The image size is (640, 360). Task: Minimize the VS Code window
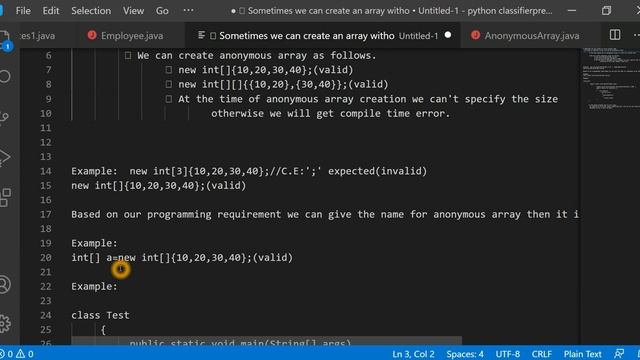click(x=572, y=11)
